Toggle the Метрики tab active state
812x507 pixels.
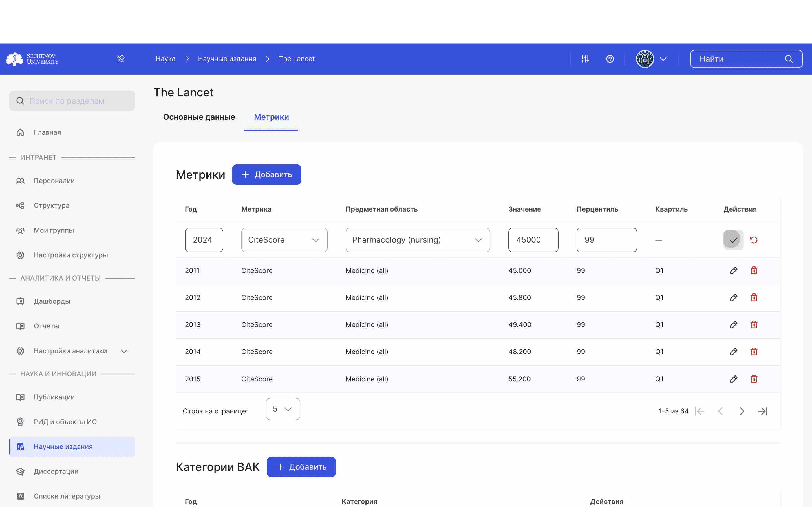(271, 117)
